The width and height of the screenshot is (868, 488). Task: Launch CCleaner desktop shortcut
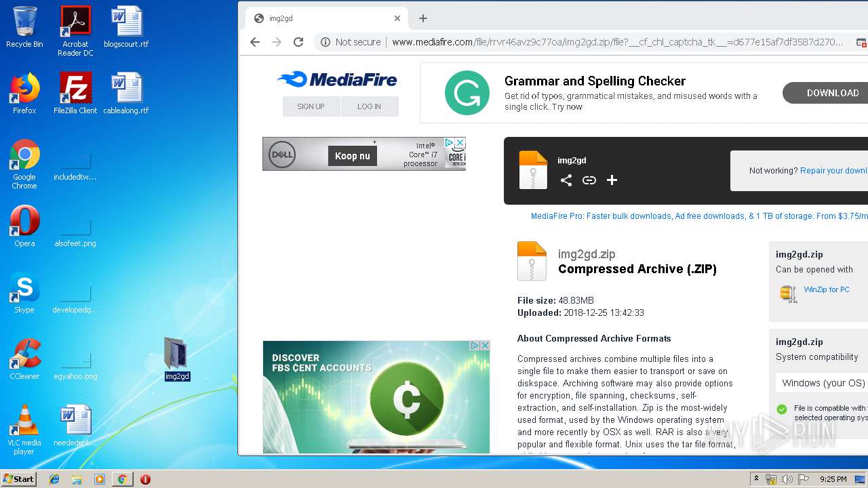point(24,359)
